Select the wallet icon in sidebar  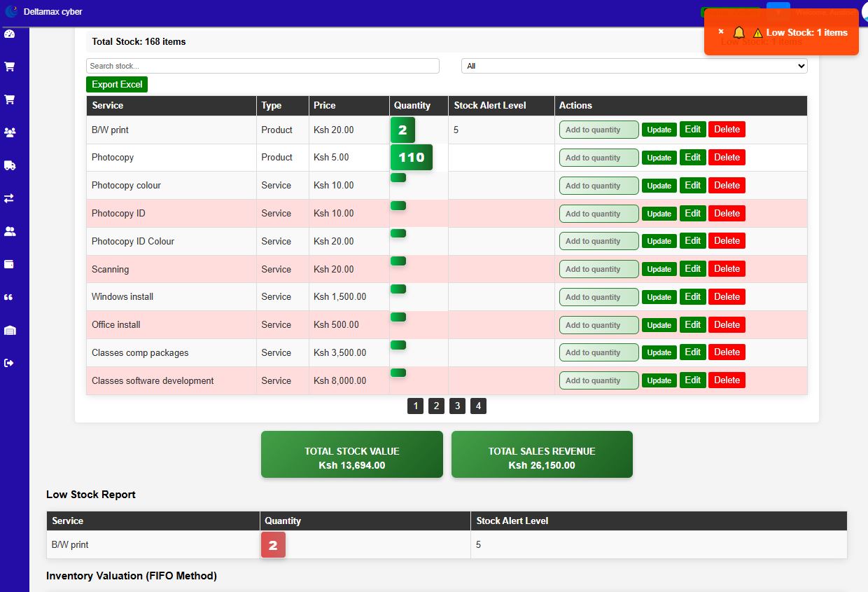9,264
